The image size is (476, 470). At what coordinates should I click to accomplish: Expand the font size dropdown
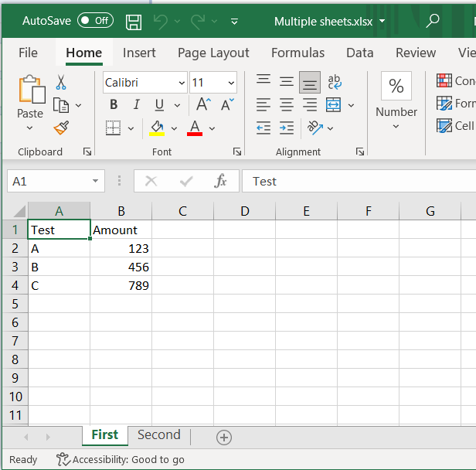pos(232,83)
